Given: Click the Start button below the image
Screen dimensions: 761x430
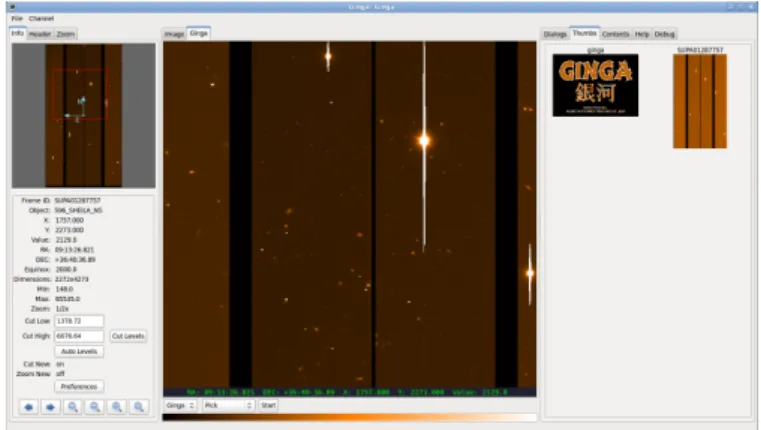Looking at the screenshot, I should pos(268,405).
